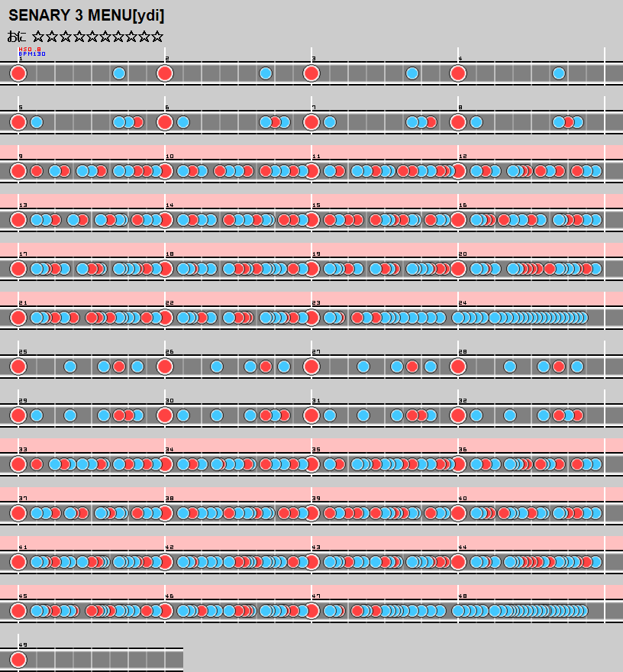Click the single blue note in measure 3
Screen dimensions: 623x672
coord(412,73)
